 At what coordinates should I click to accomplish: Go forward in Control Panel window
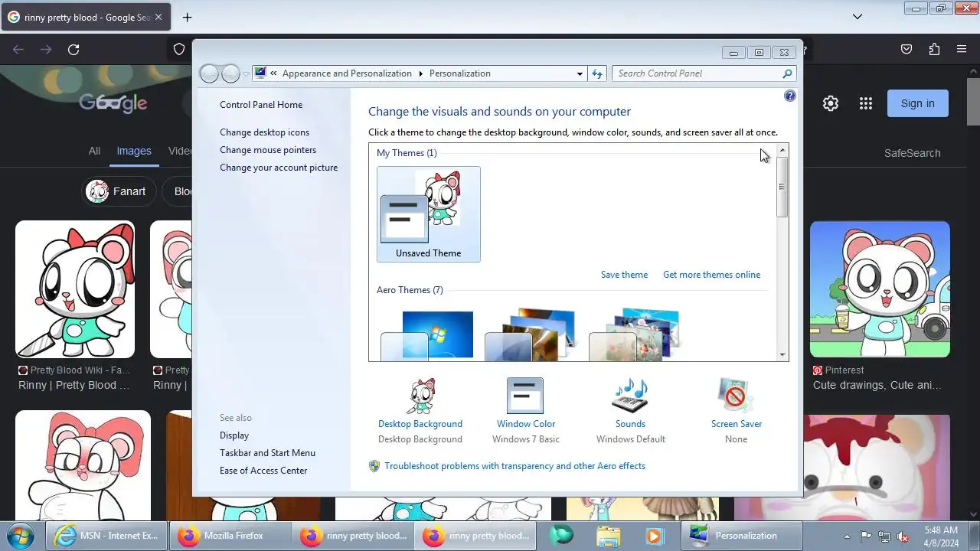[x=230, y=73]
